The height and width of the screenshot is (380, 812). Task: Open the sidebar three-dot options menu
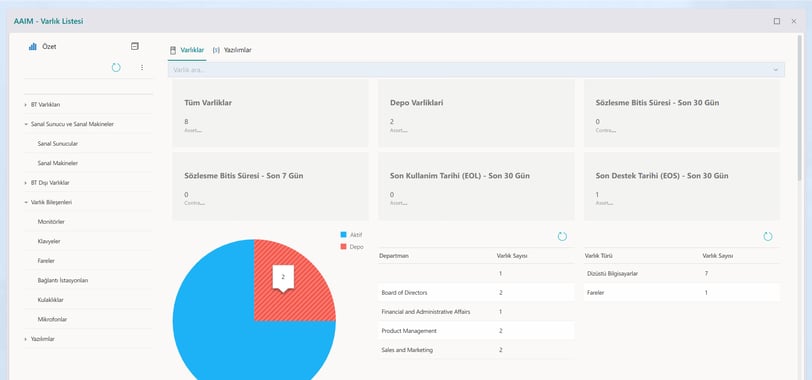click(142, 67)
